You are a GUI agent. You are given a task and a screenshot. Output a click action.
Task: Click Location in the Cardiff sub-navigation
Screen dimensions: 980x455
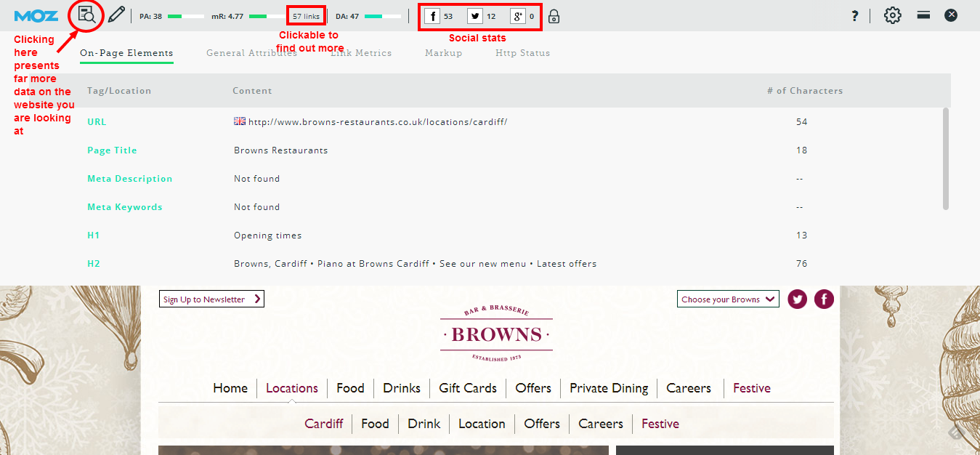[482, 424]
